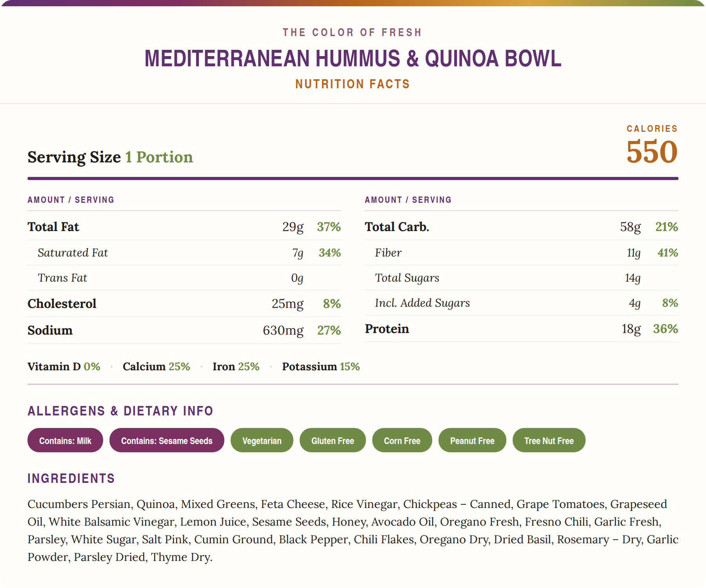The image size is (706, 588).
Task: Select the Tree Nut Free tag
Action: click(x=549, y=440)
